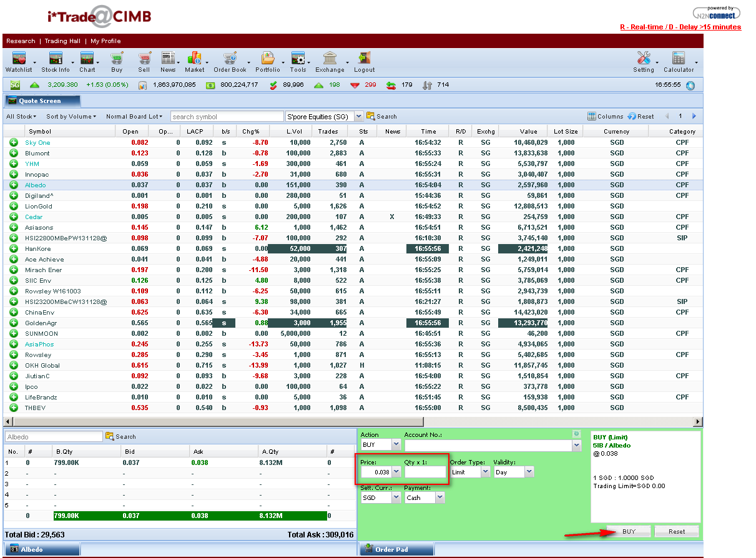This screenshot has height=558, width=756.
Task: Open the S'pore Equities (SG) exchange dropdown
Action: tap(358, 116)
